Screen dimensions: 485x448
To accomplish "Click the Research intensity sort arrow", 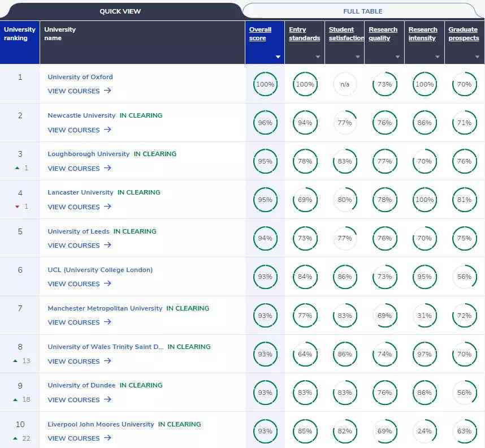I will (438, 57).
